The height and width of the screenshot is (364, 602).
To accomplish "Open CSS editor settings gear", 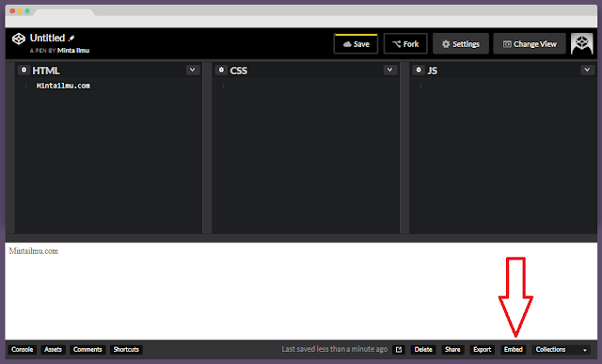I will point(221,70).
